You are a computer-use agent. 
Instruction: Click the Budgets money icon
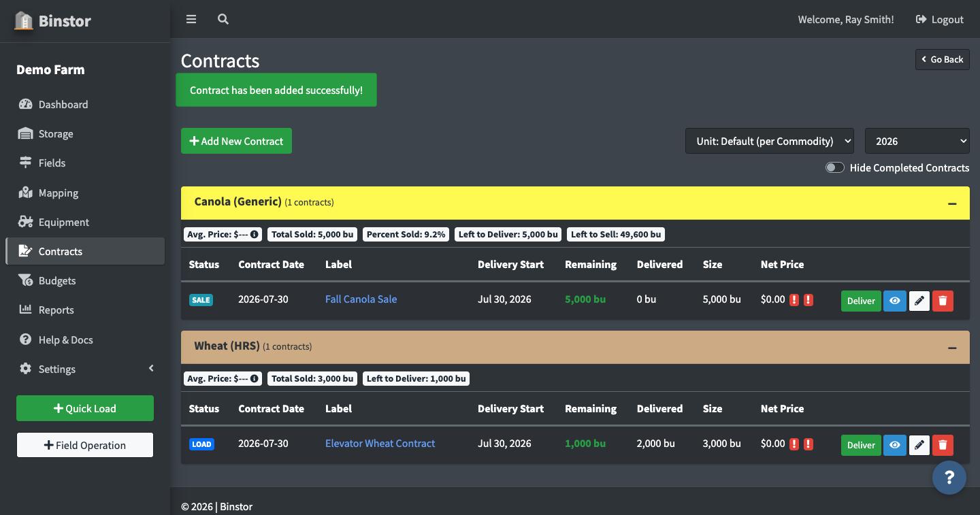click(x=25, y=280)
